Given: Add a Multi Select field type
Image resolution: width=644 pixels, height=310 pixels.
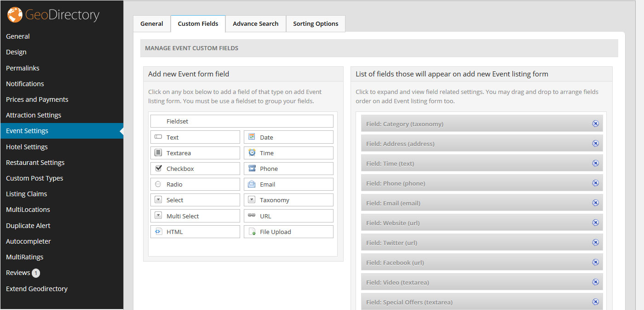Looking at the screenshot, I should (x=195, y=216).
